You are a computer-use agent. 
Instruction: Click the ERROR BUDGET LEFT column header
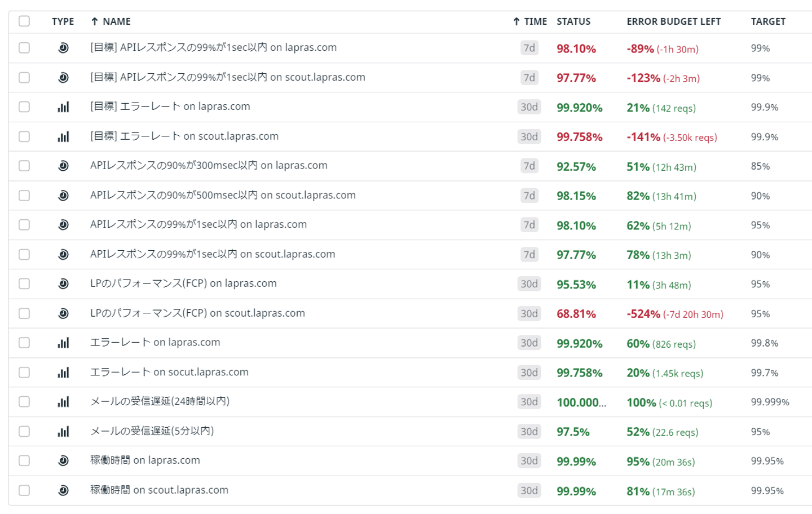pos(673,21)
